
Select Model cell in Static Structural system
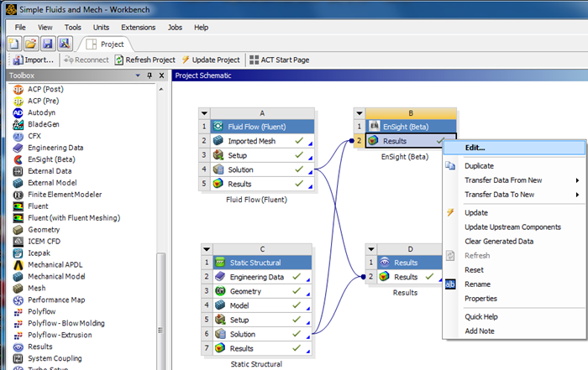pyautogui.click(x=262, y=305)
